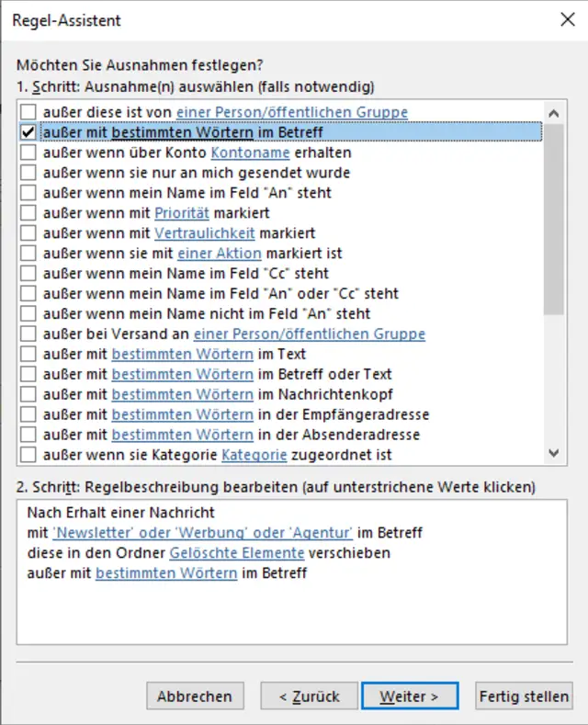588x725 pixels.
Task: Uncheck 'außer mit bestimmten Wörtern im Betreff'
Action: pyautogui.click(x=28, y=132)
